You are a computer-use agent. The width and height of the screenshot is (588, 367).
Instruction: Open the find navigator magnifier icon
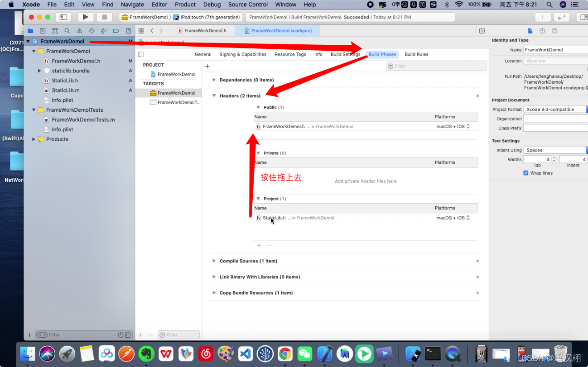pyautogui.click(x=67, y=31)
